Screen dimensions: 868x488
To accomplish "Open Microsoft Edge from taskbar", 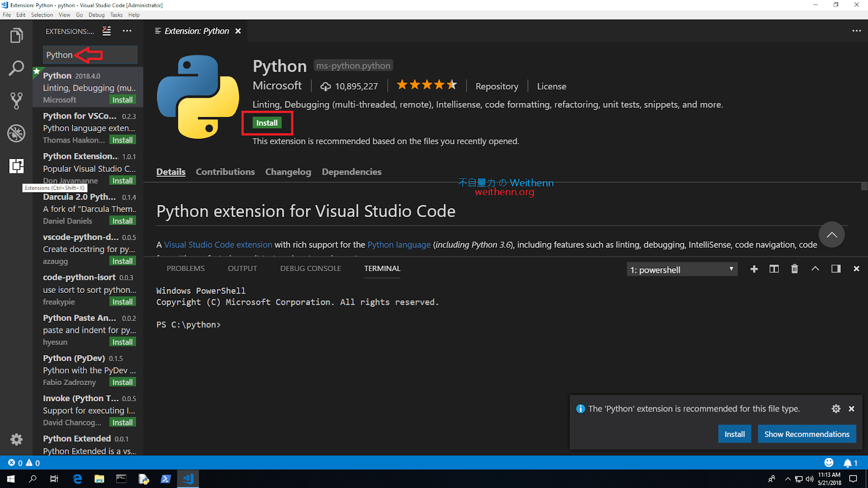I will (x=78, y=479).
